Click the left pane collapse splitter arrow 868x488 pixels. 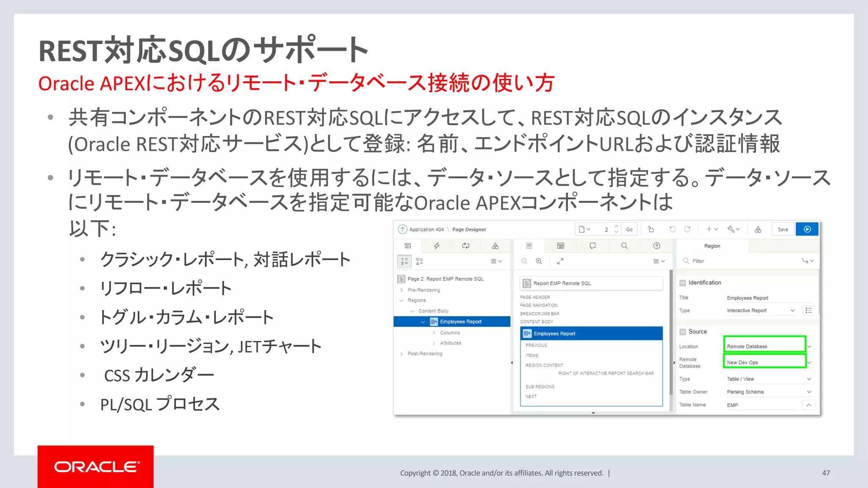tap(512, 363)
